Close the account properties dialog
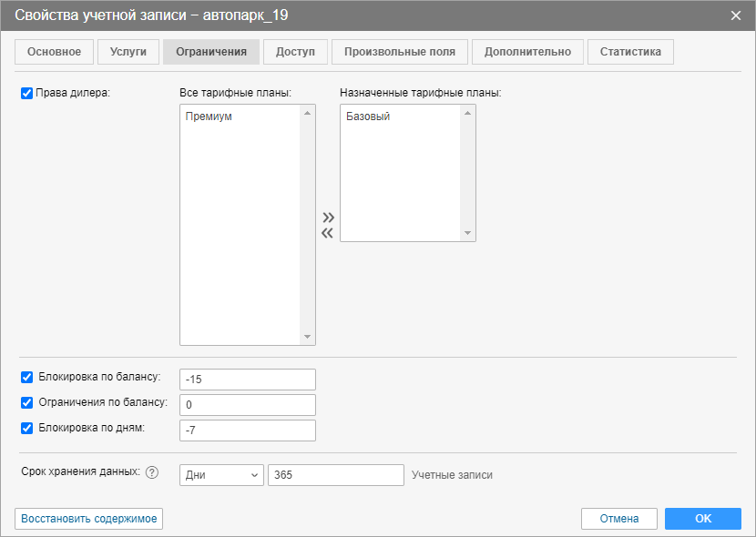Viewport: 756px width, 537px height. [735, 15]
